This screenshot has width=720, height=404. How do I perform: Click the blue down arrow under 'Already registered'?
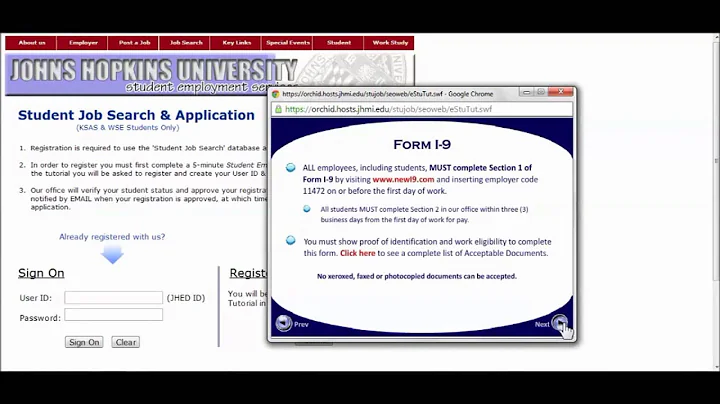pos(112,254)
